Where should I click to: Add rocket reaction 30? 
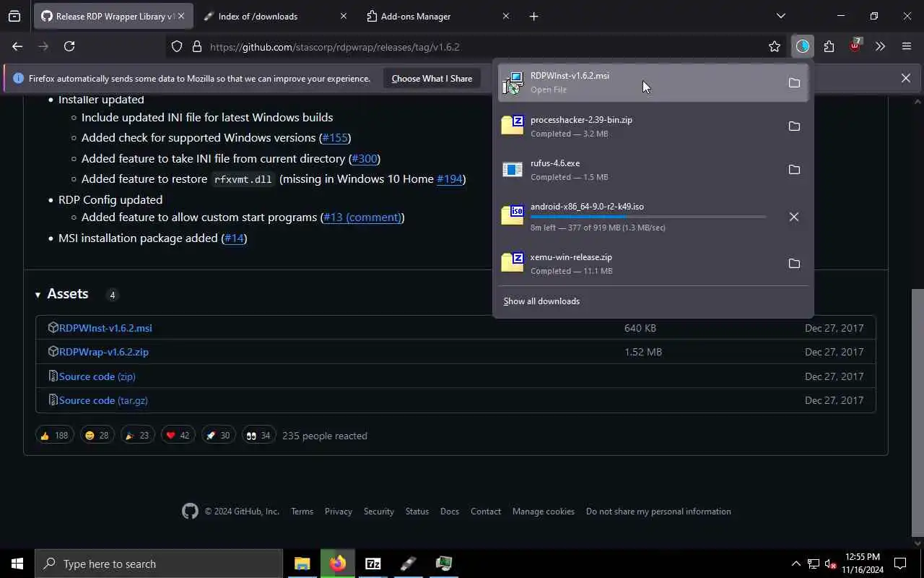pos(218,435)
